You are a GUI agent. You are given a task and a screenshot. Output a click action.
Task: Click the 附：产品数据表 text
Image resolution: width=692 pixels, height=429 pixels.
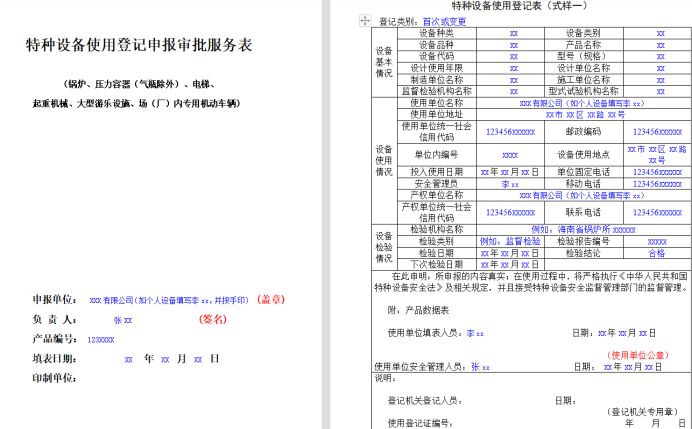(418, 310)
